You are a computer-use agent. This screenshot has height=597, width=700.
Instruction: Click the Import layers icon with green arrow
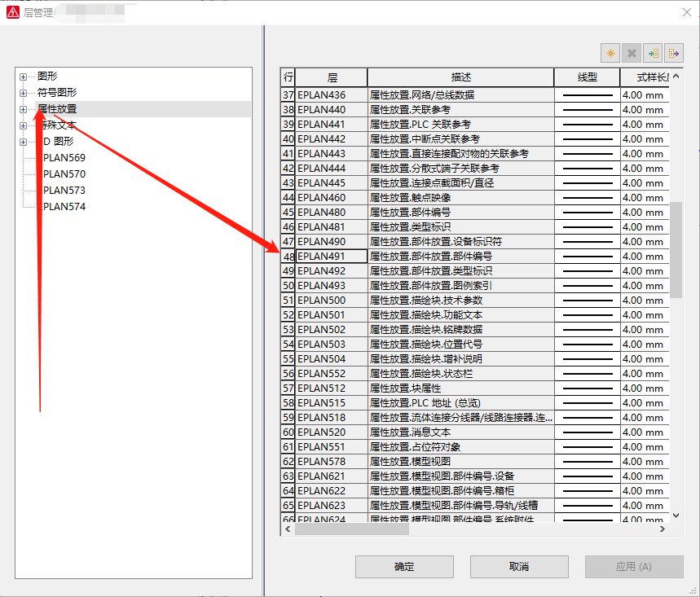click(x=652, y=53)
